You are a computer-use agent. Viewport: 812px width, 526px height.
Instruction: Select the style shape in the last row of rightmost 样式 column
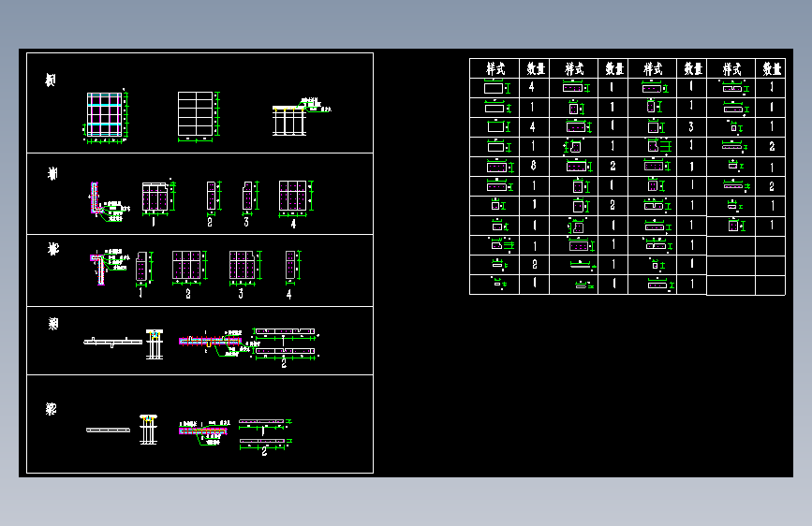pos(735,226)
